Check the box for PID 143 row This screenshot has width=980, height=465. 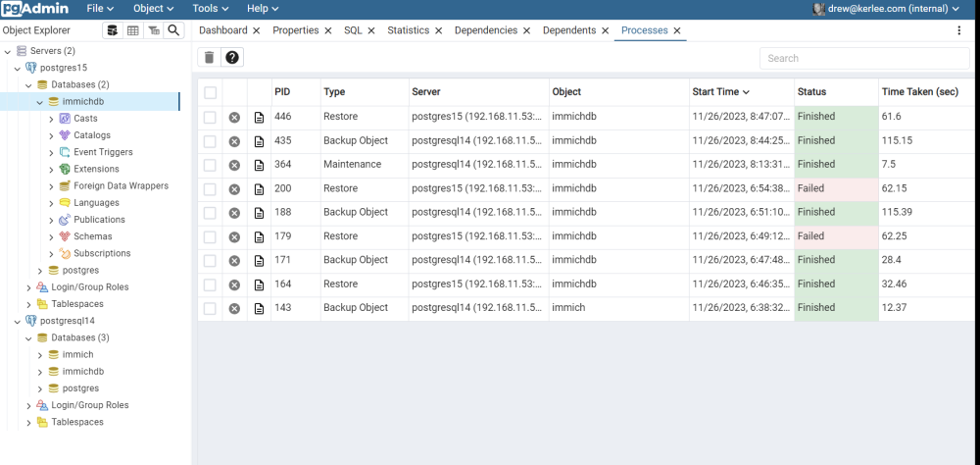pos(210,308)
